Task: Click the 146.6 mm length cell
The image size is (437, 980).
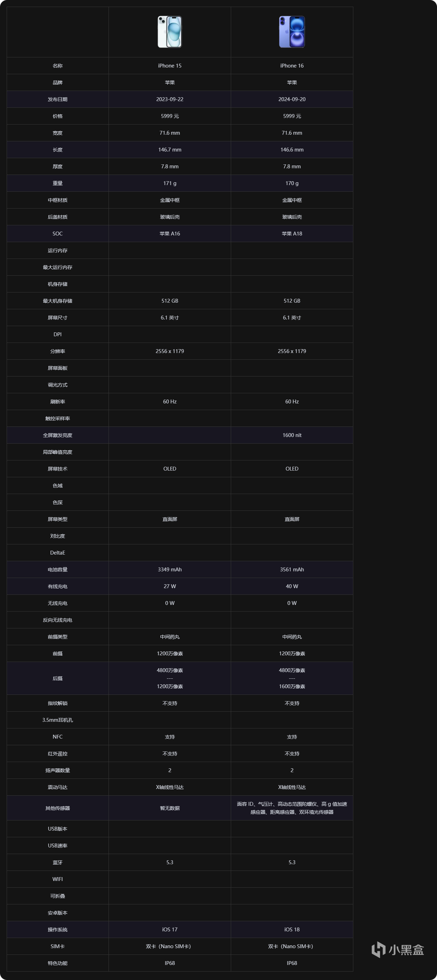Action: tap(292, 149)
